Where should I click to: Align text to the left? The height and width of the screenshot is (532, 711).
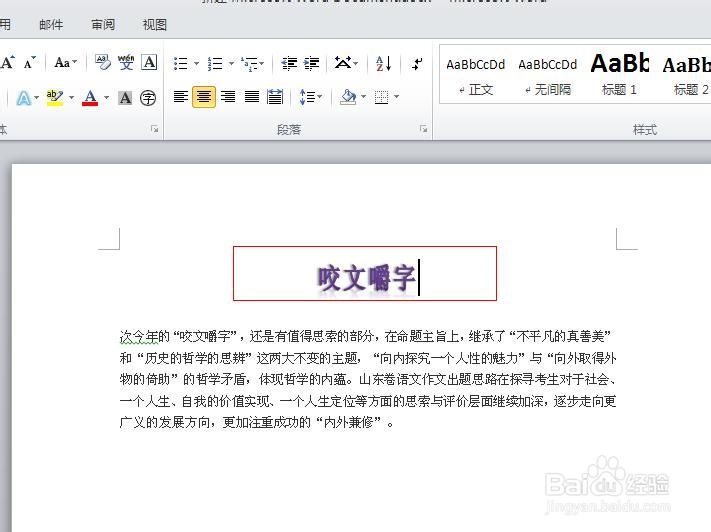click(181, 97)
